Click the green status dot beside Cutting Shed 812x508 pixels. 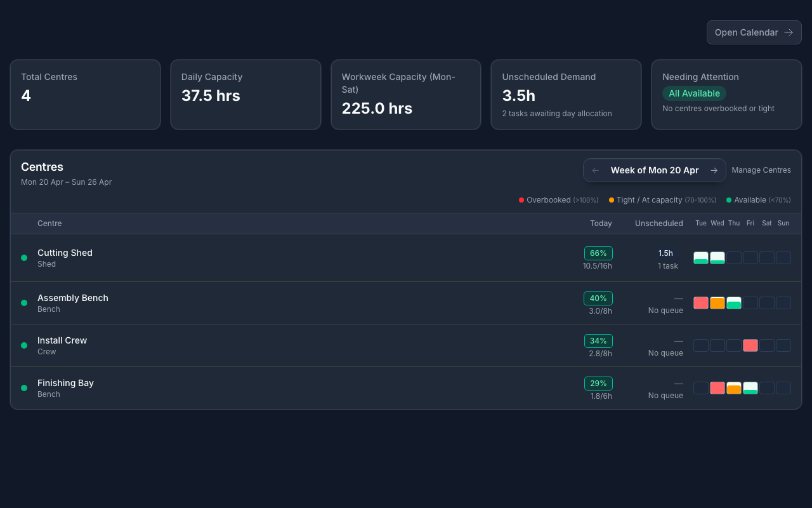click(x=24, y=258)
